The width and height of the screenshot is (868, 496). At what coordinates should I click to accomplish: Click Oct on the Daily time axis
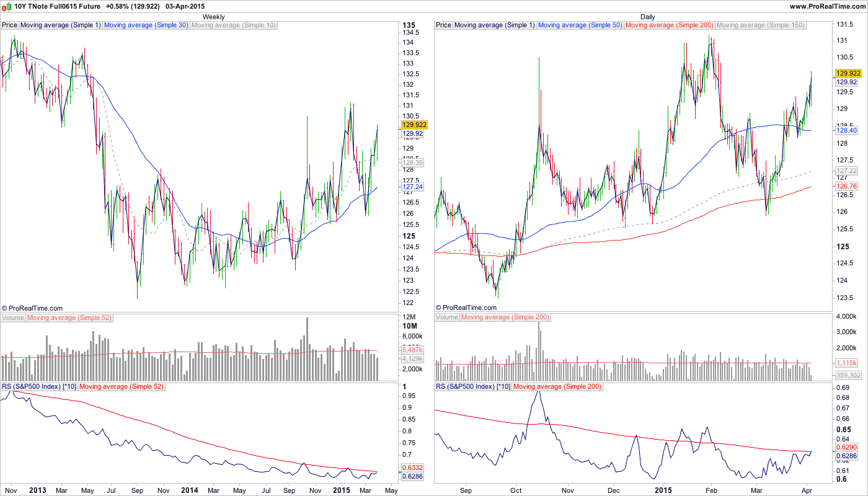(516, 490)
